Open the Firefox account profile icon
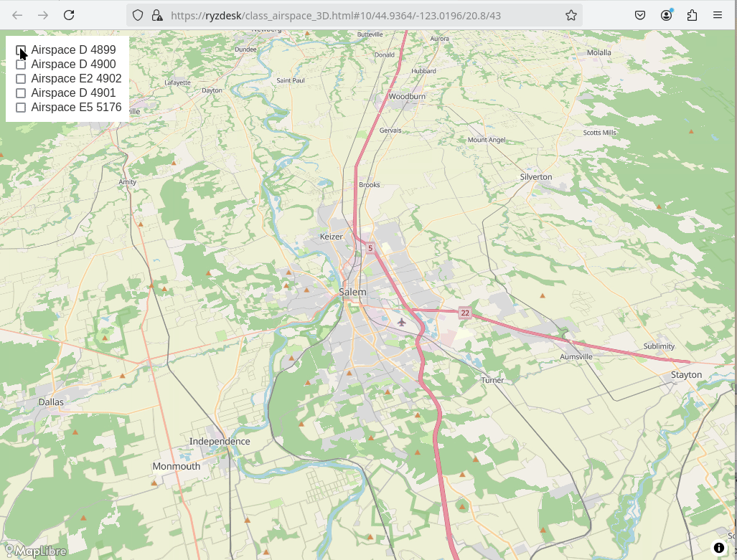737x560 pixels. click(667, 15)
